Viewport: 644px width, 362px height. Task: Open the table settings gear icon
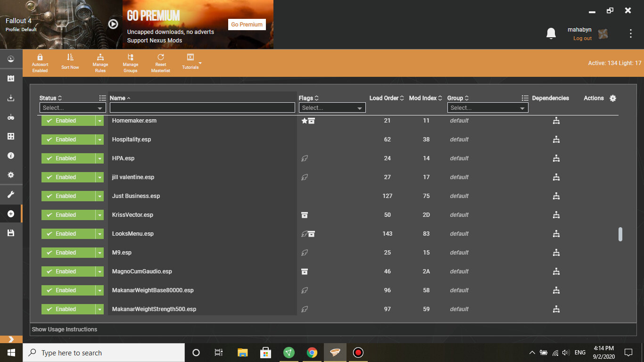pyautogui.click(x=612, y=98)
